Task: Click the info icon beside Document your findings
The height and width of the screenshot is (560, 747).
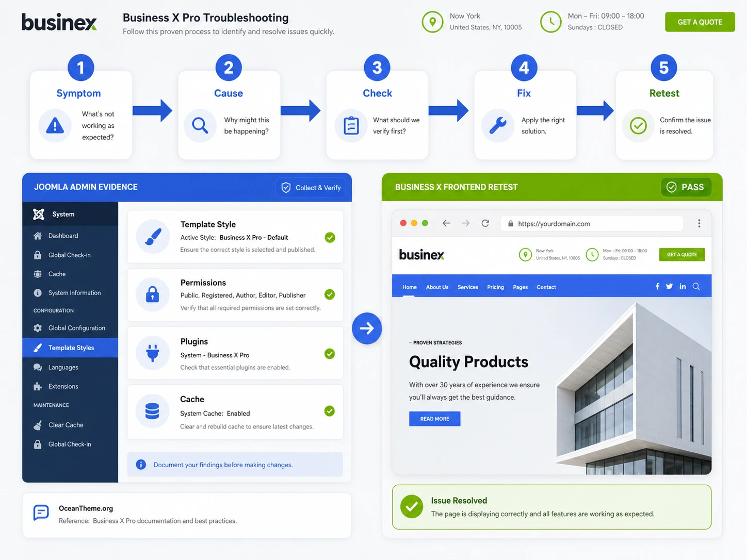Action: [141, 465]
